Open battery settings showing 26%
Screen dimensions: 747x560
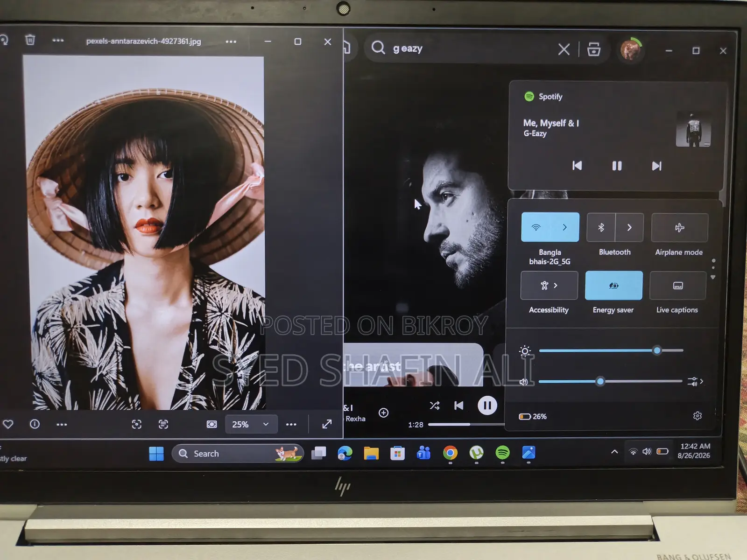pos(533,416)
